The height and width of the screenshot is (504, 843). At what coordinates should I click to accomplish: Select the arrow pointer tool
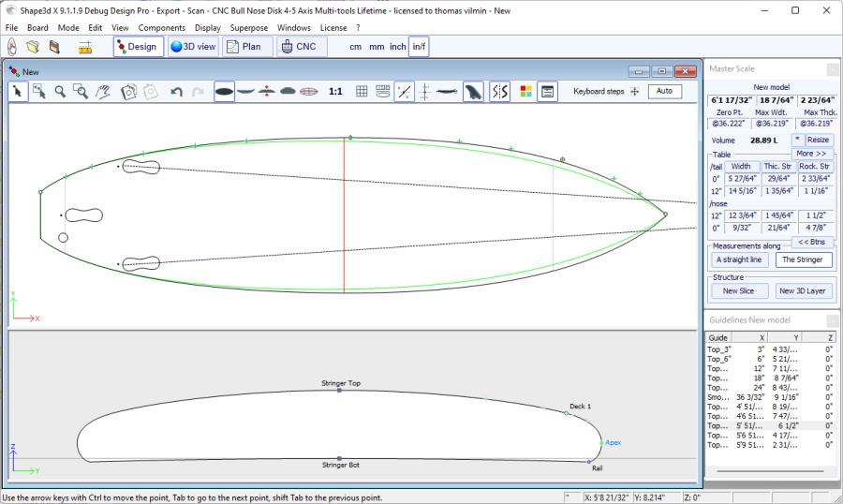(18, 91)
